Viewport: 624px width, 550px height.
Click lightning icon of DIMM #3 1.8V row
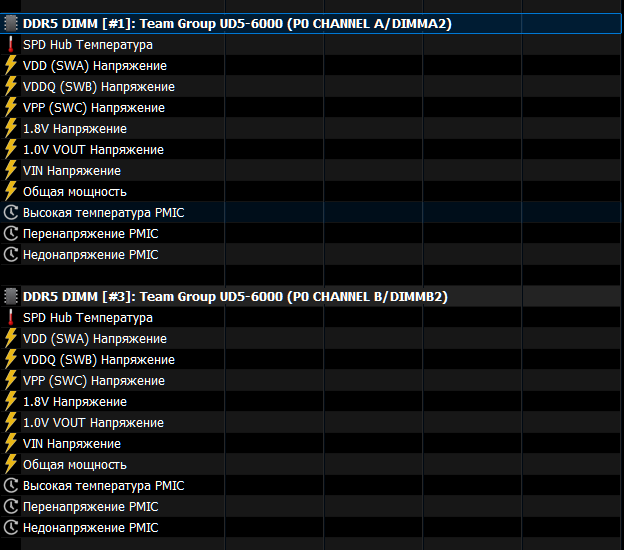pos(11,402)
